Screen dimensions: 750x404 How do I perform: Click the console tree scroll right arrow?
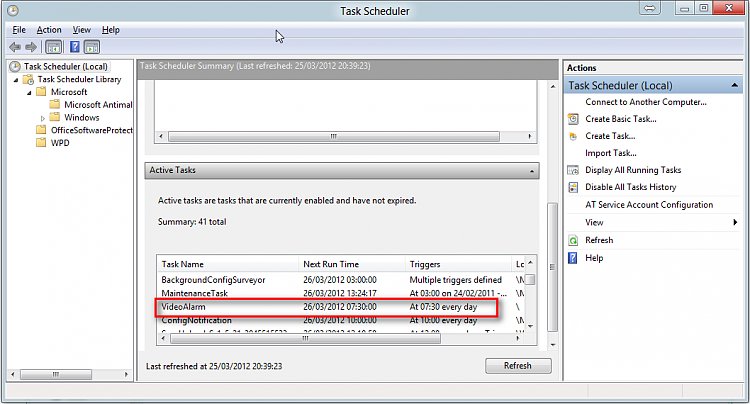pyautogui.click(x=126, y=374)
